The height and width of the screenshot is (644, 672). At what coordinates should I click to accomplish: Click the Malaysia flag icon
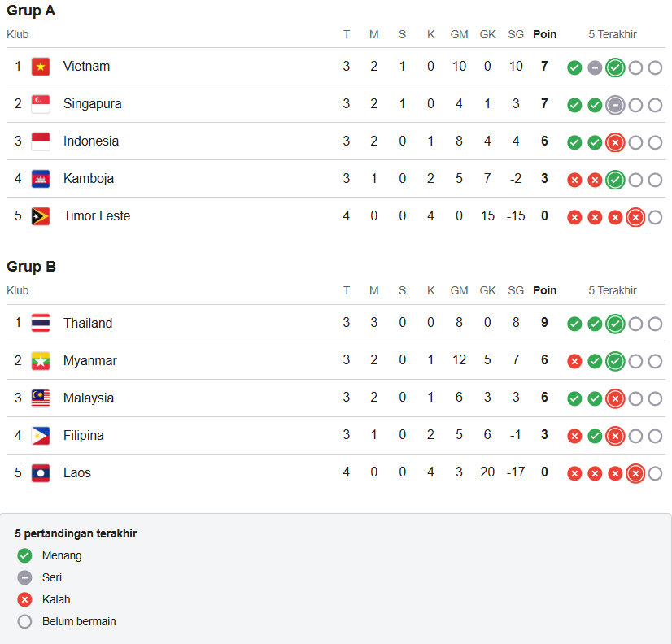click(x=41, y=398)
